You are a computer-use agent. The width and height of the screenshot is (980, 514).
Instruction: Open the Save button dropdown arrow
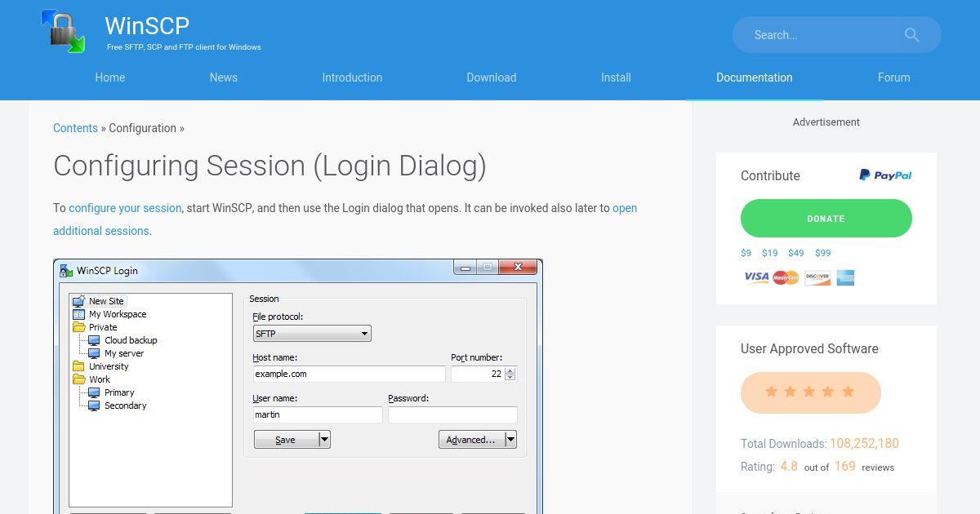324,440
